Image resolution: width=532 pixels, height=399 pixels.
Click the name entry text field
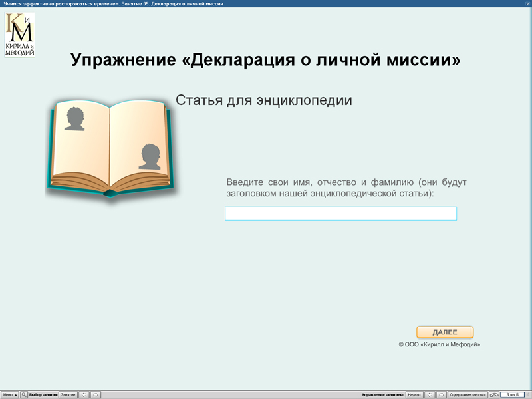[341, 213]
